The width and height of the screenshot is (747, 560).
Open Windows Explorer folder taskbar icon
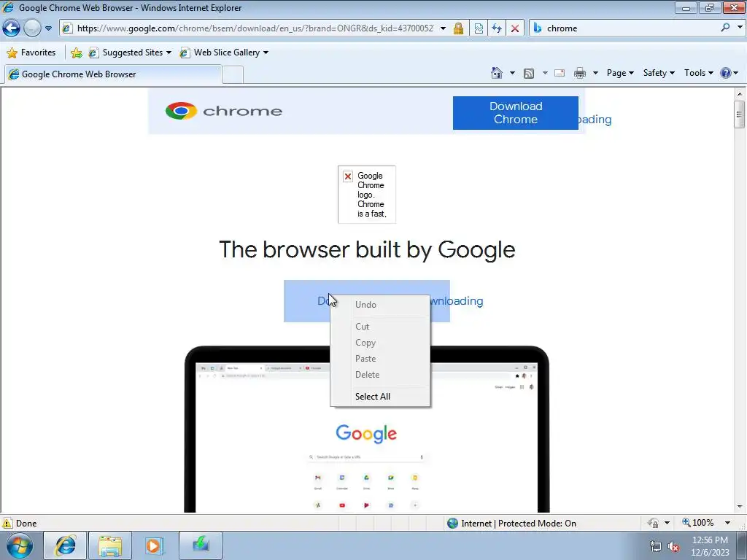(x=110, y=545)
